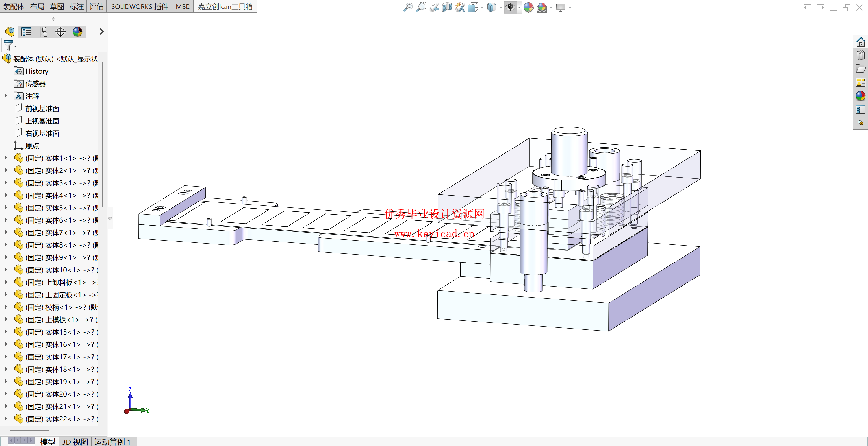Open View Palette task pane icon
Viewport: 868px width, 446px height.
click(860, 82)
